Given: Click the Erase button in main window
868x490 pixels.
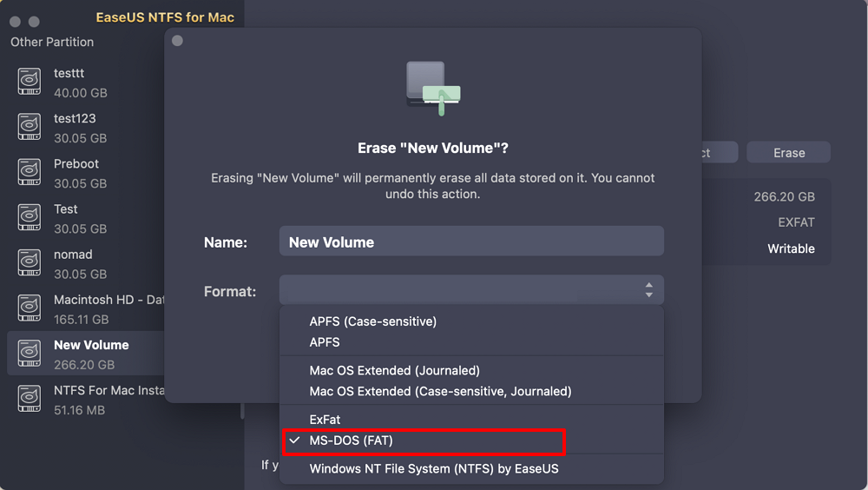Looking at the screenshot, I should (x=788, y=152).
